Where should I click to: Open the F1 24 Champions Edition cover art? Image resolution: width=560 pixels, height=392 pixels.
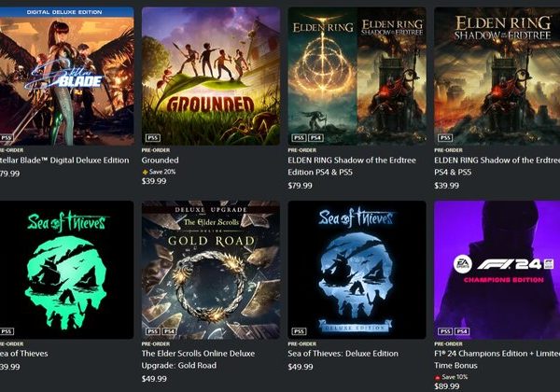(497, 270)
